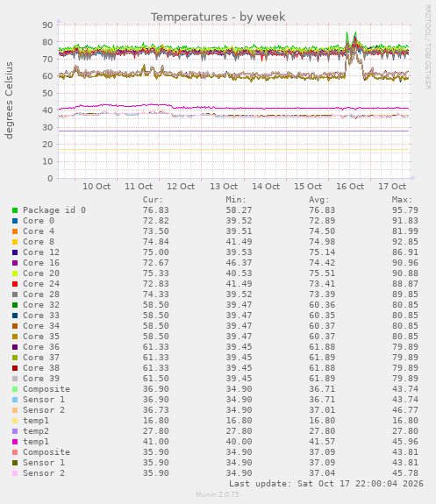
Task: Click the Max value '95.79'
Action: tap(405, 210)
